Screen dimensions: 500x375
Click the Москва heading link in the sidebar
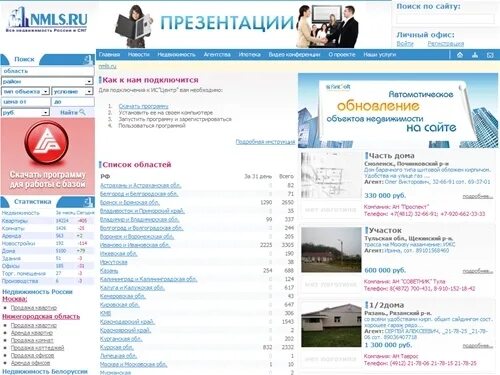click(15, 299)
